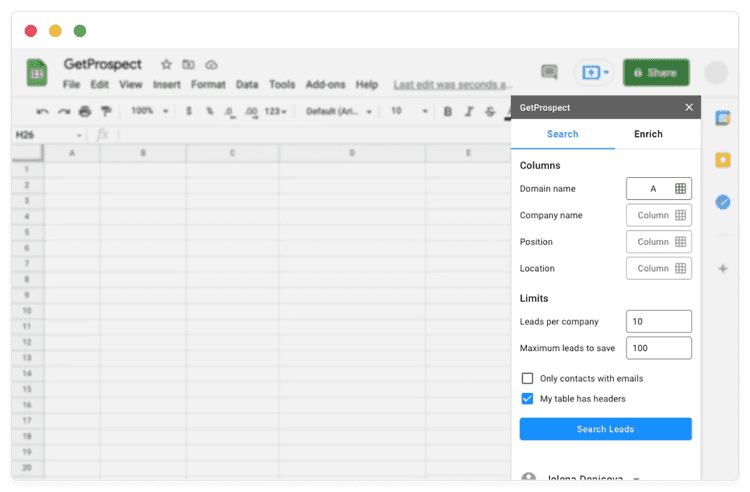Click the Domain name column field

659,188
